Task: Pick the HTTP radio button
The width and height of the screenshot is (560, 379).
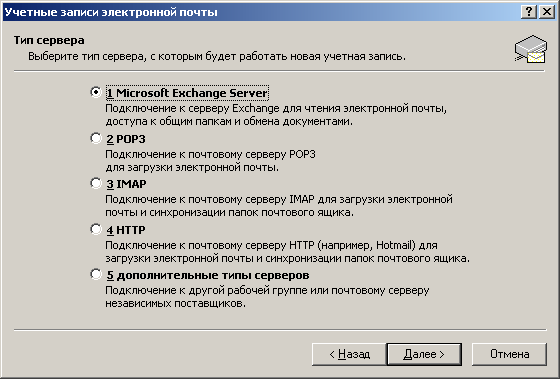Action: (x=96, y=229)
